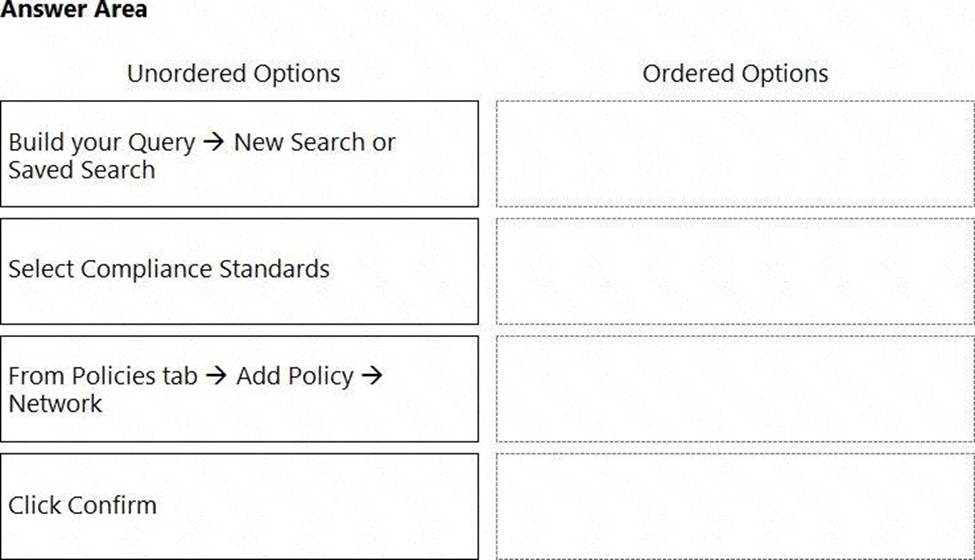Select the "Click Confirm" option box
Image resolution: width=975 pixels, height=560 pixels.
[x=239, y=506]
